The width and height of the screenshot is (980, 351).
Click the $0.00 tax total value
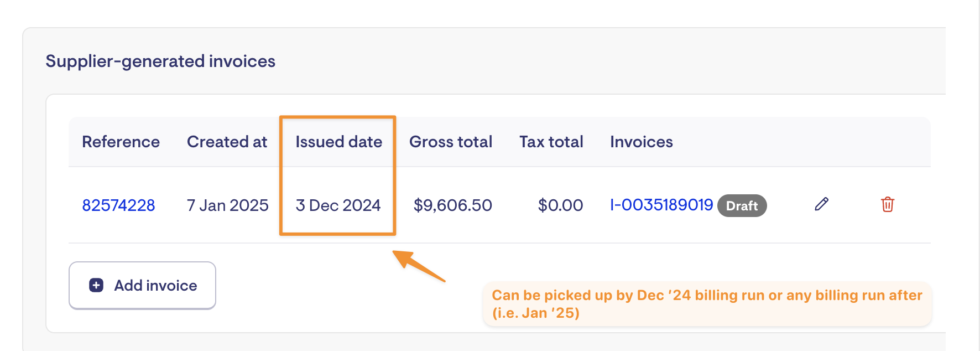560,205
